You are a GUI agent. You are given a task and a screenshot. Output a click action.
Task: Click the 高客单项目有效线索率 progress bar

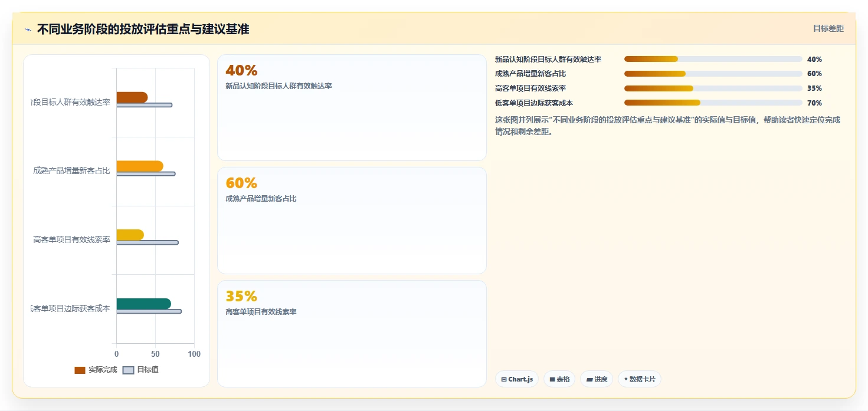pyautogui.click(x=713, y=88)
